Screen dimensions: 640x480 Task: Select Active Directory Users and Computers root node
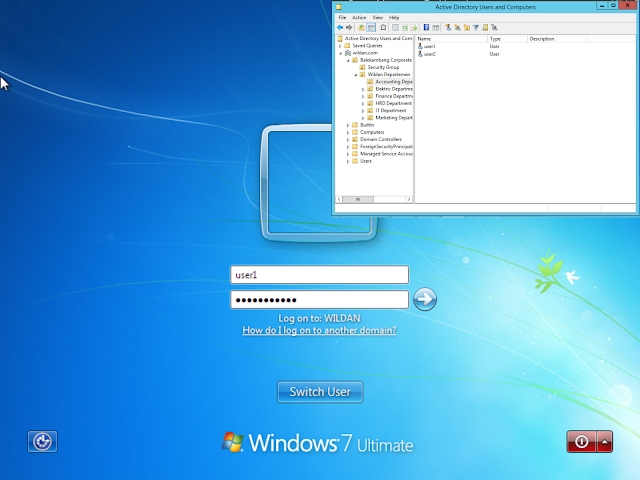pos(378,38)
